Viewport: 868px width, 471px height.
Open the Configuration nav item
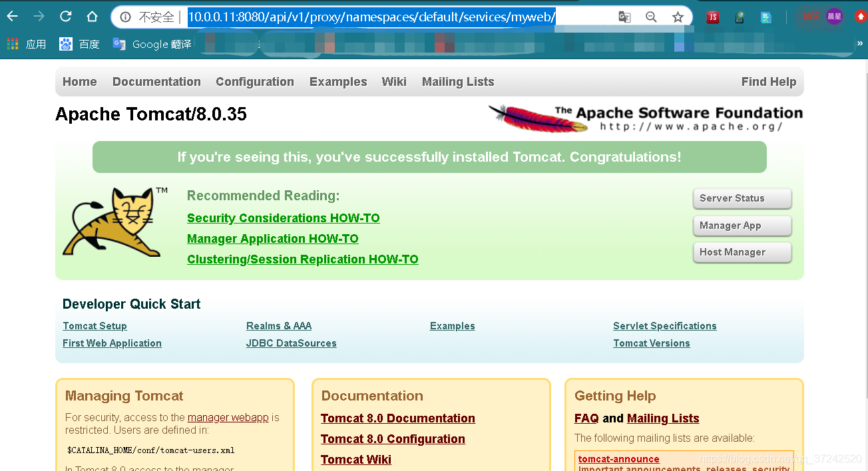coord(255,82)
